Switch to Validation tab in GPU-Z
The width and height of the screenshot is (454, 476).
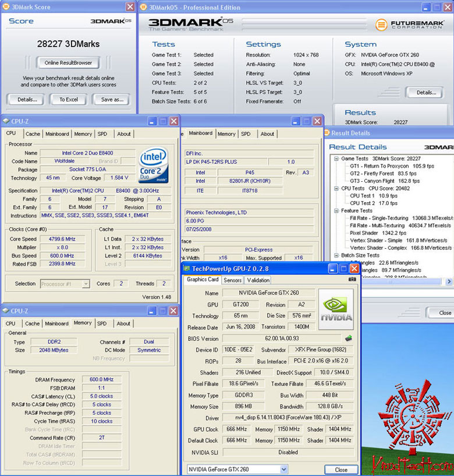tap(258, 280)
